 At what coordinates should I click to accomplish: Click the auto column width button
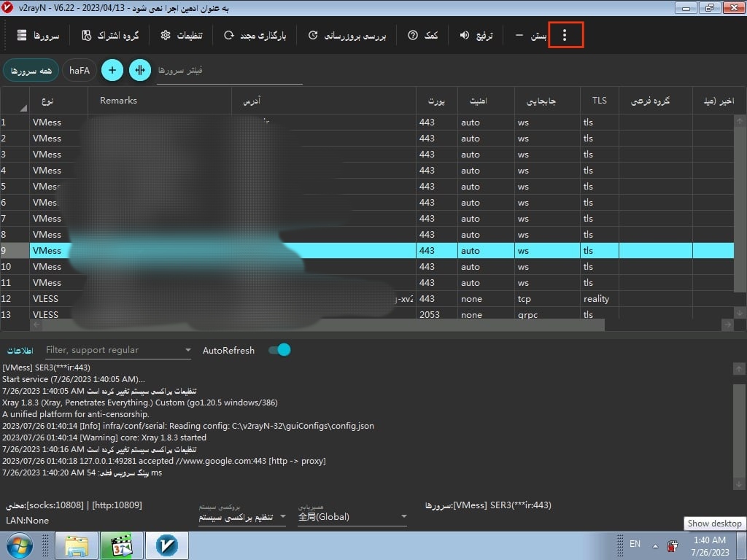(x=139, y=70)
